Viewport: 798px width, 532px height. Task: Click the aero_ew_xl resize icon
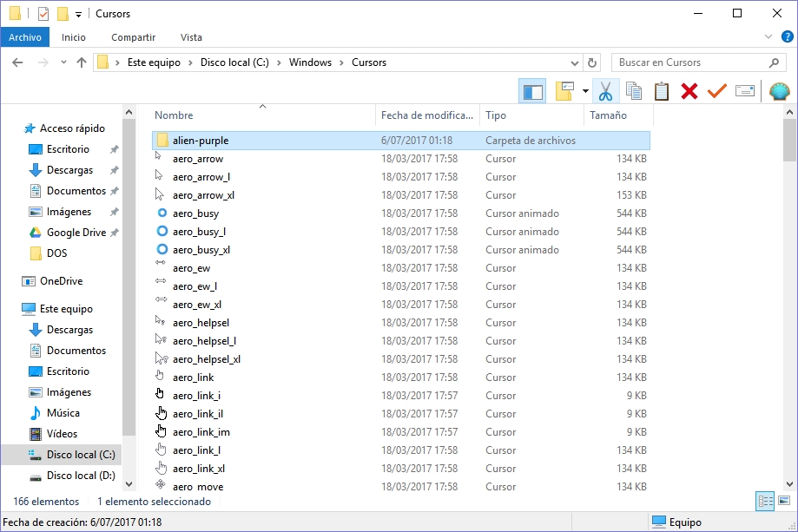[x=162, y=299]
